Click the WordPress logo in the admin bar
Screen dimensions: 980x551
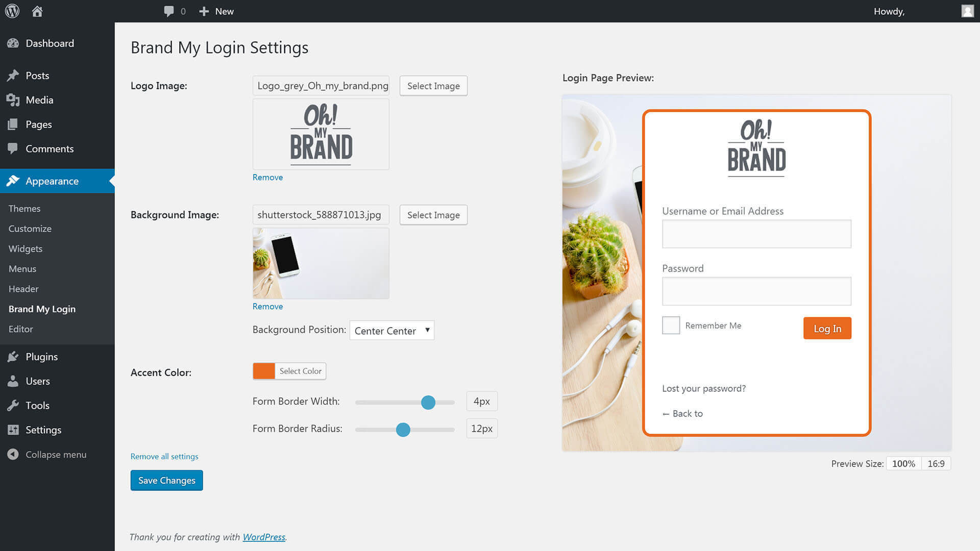click(x=11, y=11)
